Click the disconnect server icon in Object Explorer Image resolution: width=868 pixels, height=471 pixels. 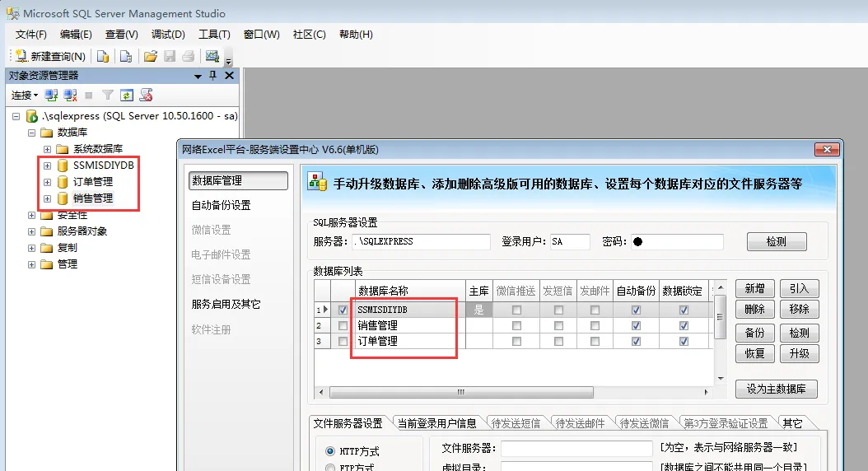[70, 96]
